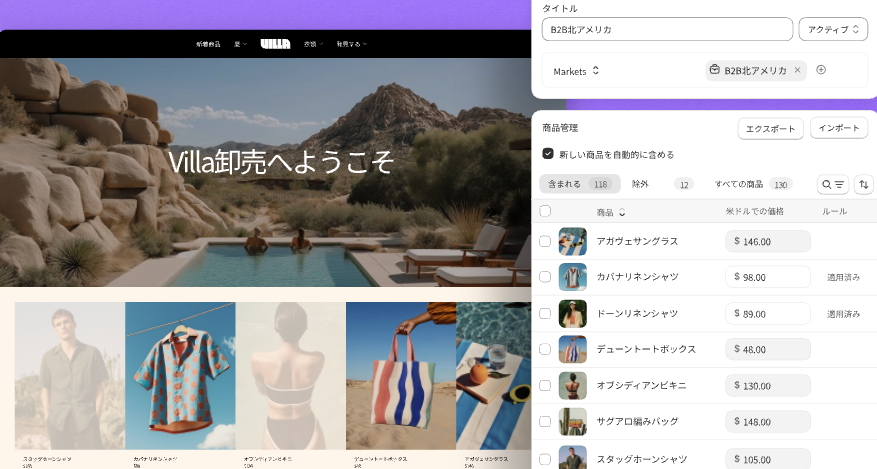Sort by the 商品 column header
Viewport: 877px width, 469px height.
pos(610,212)
